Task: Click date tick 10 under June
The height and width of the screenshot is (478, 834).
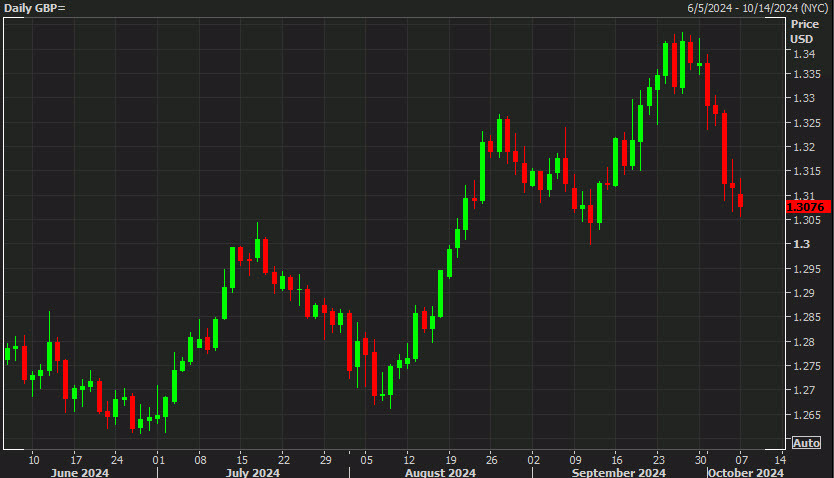Action: click(34, 460)
